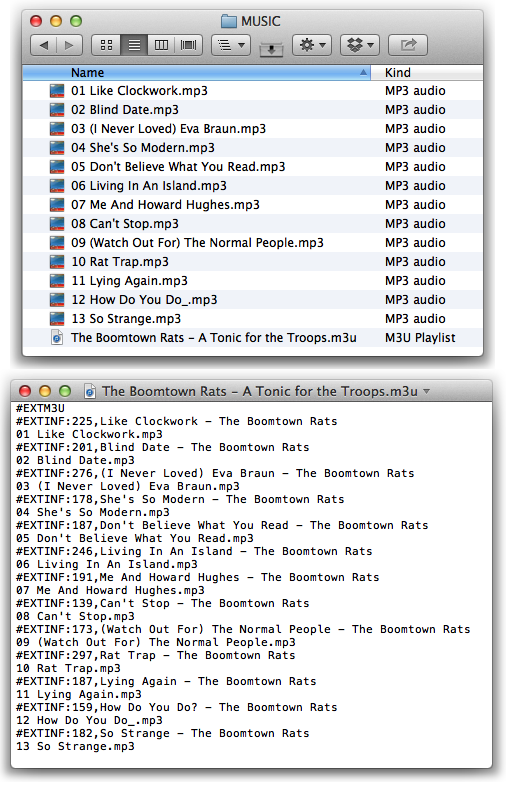Image resolution: width=507 pixels, height=786 pixels.
Task: Click the #EXTINF:187,Lying Again line
Action: pyautogui.click(x=166, y=682)
